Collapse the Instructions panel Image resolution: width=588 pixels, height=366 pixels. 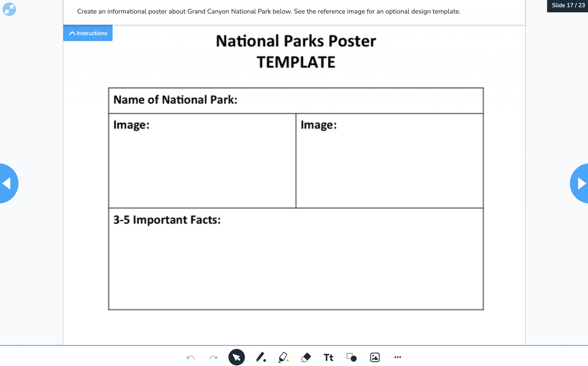(88, 33)
